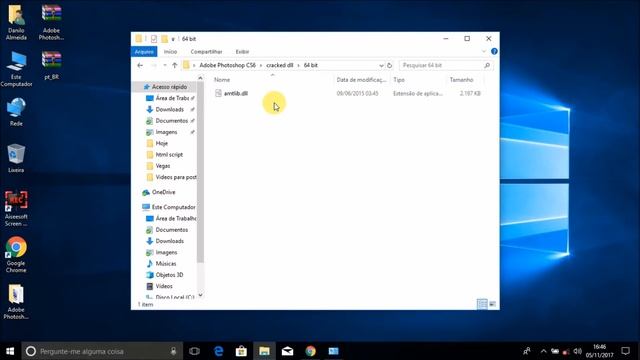Open Google Chrome from the taskbar
This screenshot has width=640, height=360.
click(311, 351)
